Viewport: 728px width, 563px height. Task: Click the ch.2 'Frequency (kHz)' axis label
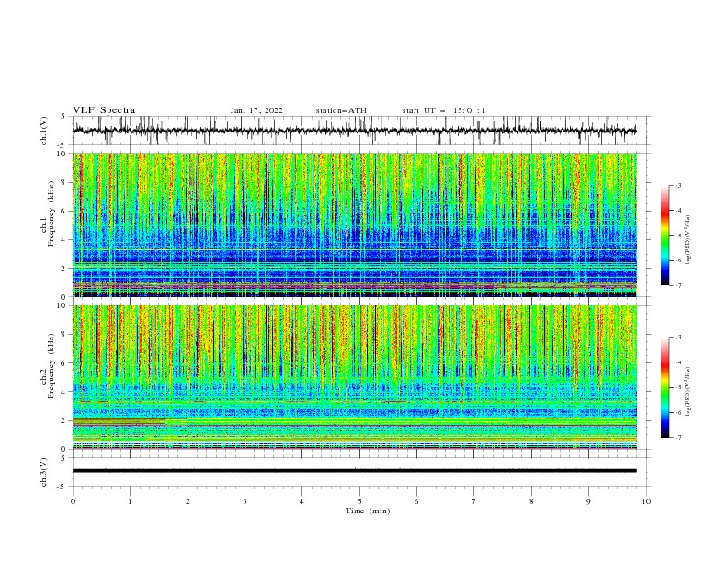click(51, 366)
